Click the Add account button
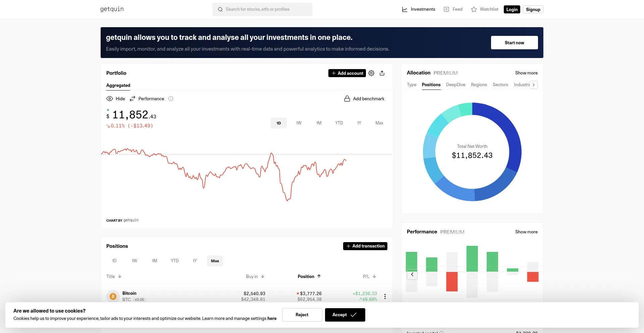The height and width of the screenshot is (333, 644). [x=347, y=73]
